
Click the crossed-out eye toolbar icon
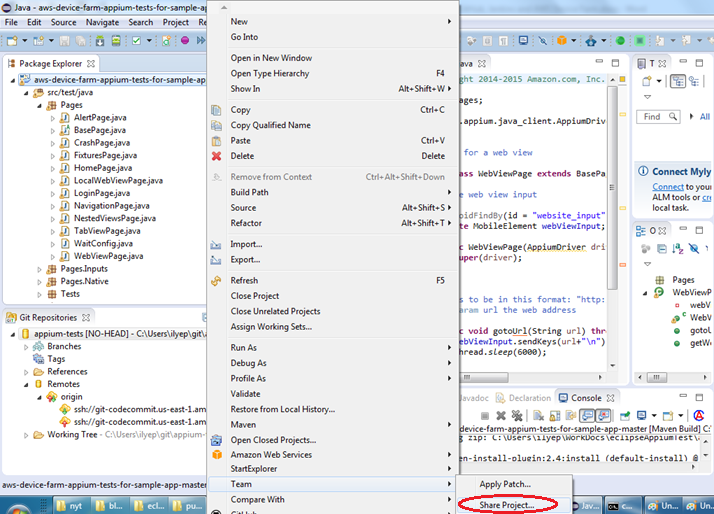543,41
